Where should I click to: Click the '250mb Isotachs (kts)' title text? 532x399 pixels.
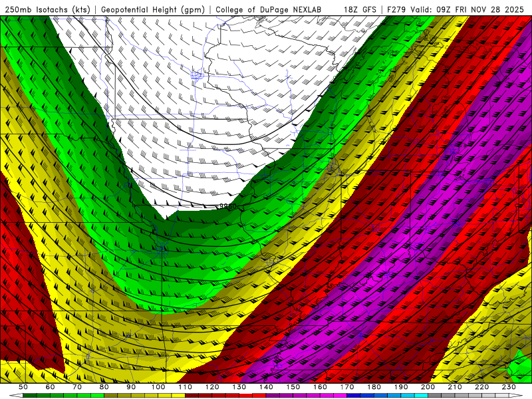[48, 9]
